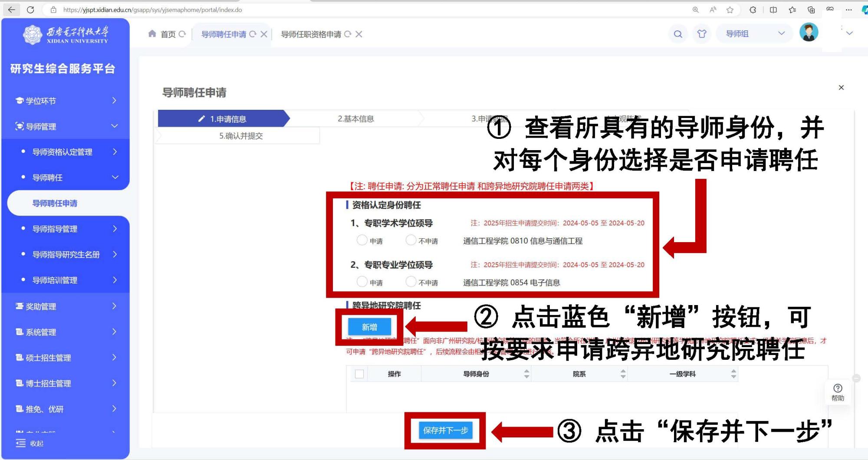This screenshot has width=868, height=460.
Task: Click browser page refresh button
Action: (30, 10)
